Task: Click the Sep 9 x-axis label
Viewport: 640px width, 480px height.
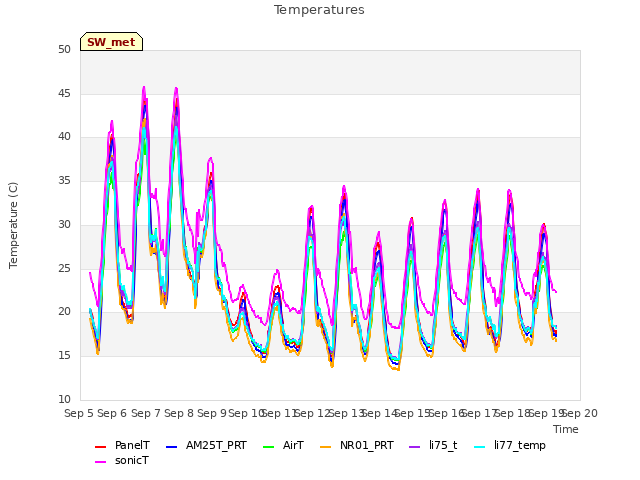Action: 212,413
